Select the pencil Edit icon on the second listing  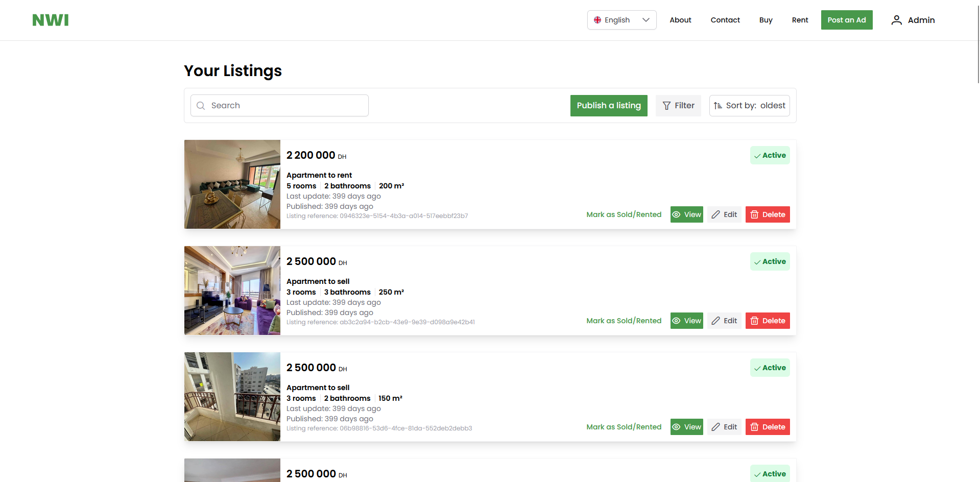[716, 321]
